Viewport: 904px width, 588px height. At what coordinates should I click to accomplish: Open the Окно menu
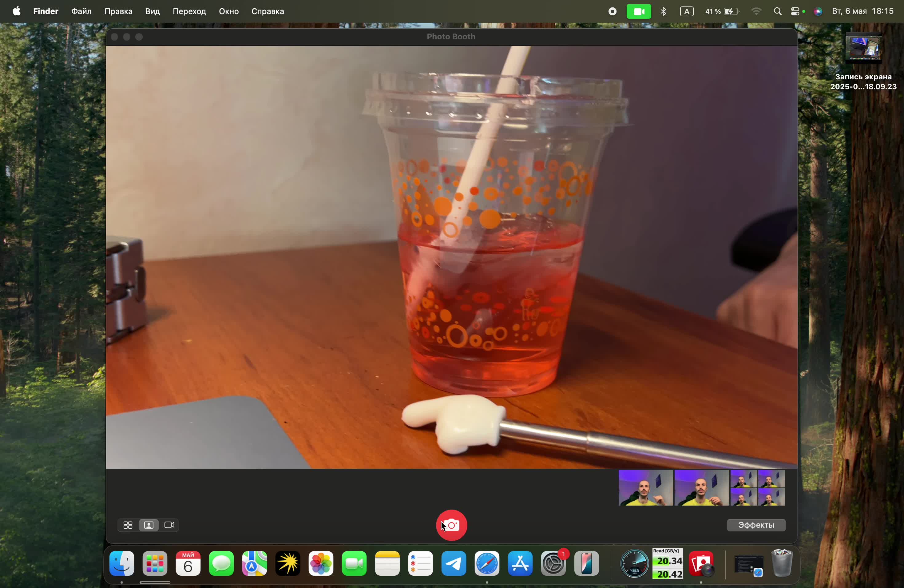(229, 11)
